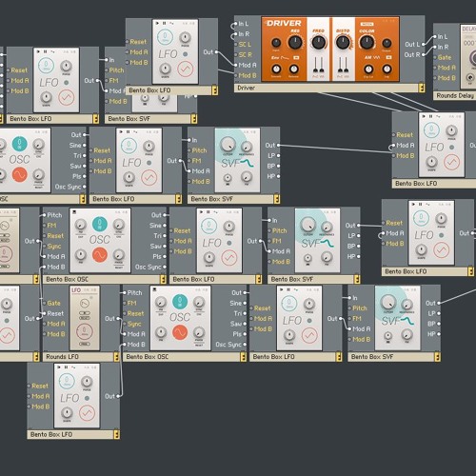Click the Pls output port of the top-left cut-off OSC
The height and width of the screenshot is (476, 476).
[84, 176]
